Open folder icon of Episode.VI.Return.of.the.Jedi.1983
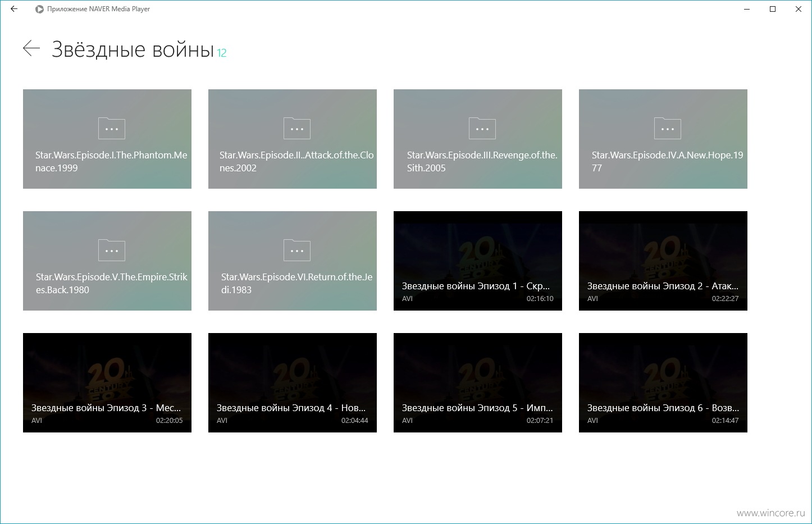The width and height of the screenshot is (812, 524). [297, 250]
